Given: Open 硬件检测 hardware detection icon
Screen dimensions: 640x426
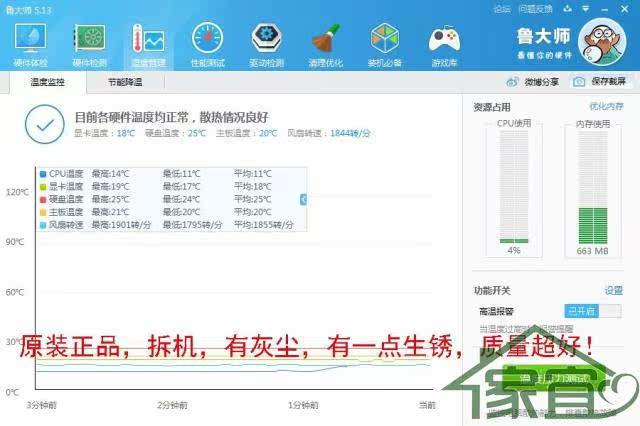Looking at the screenshot, I should [x=89, y=45].
